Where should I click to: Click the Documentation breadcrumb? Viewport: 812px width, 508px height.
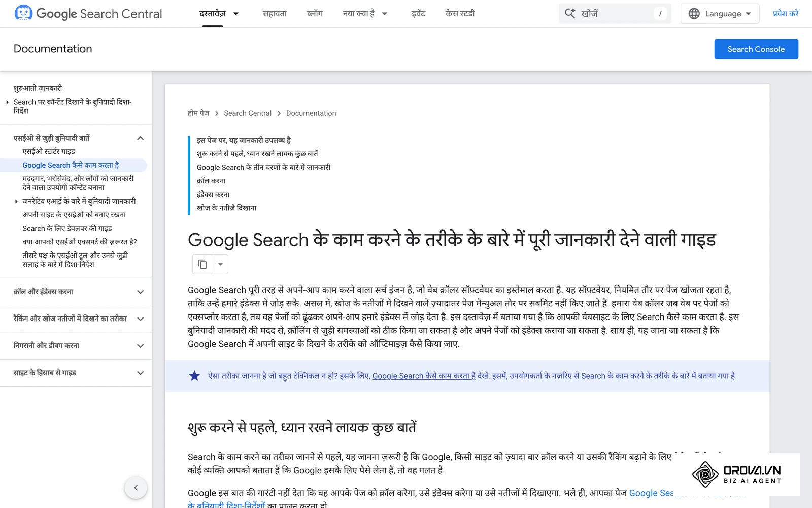(311, 113)
